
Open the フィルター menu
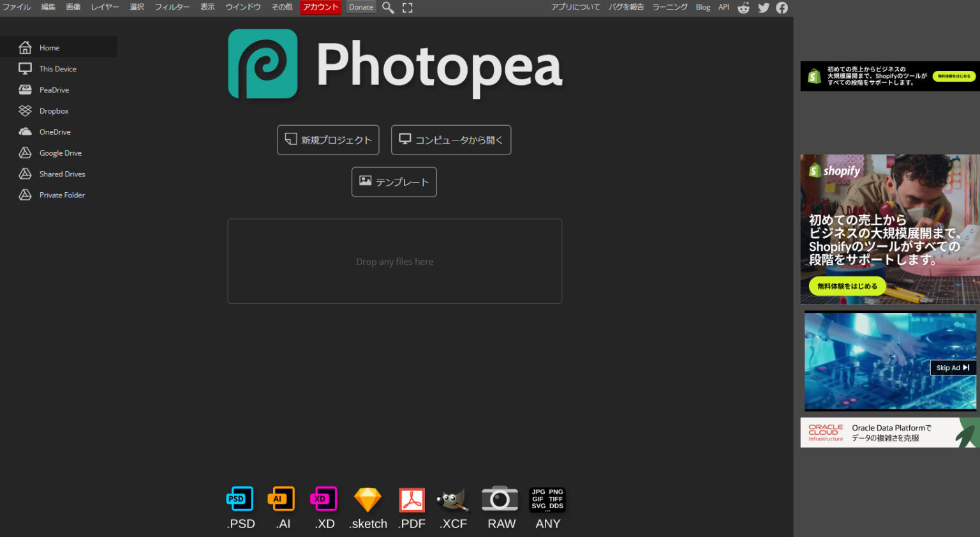pyautogui.click(x=172, y=7)
